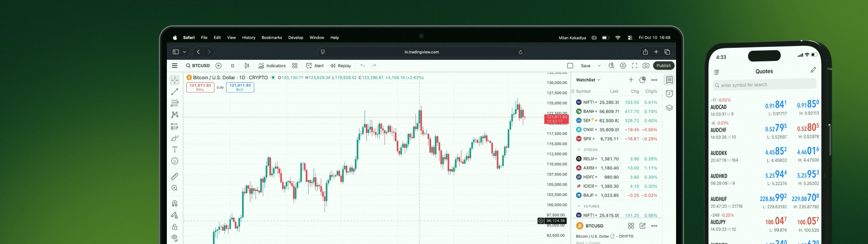This screenshot has height=244, width=868.
Task: Pick the ruler measure tool
Action: (175, 176)
